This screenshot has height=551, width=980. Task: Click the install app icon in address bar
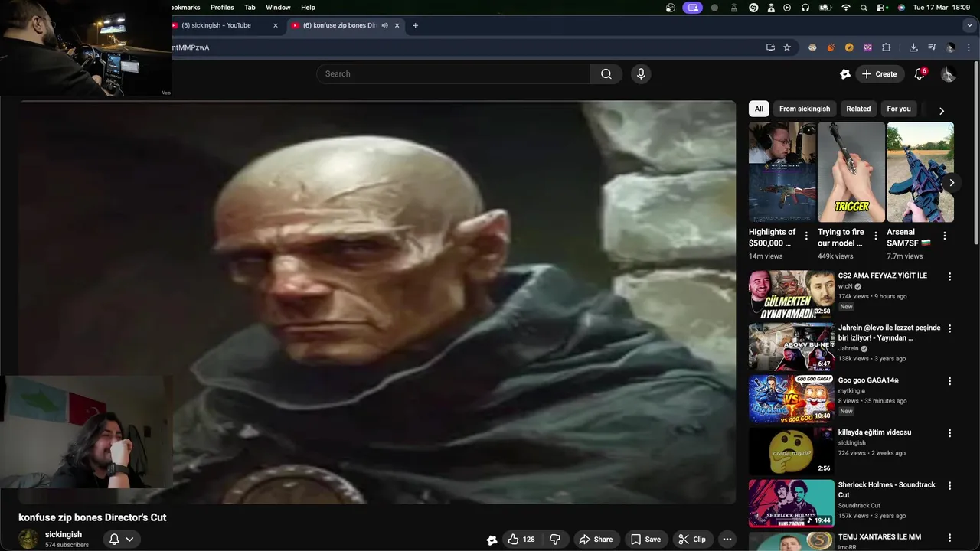pyautogui.click(x=770, y=47)
